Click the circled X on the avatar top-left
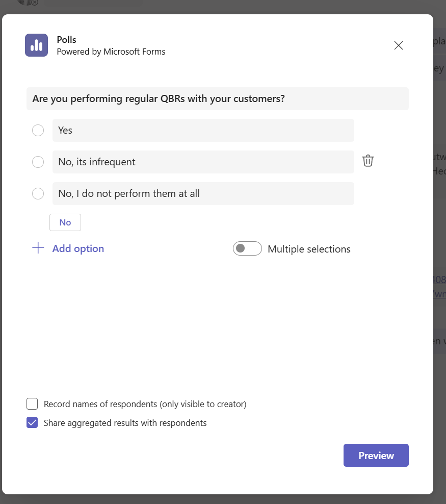The height and width of the screenshot is (504, 446). coord(34,3)
